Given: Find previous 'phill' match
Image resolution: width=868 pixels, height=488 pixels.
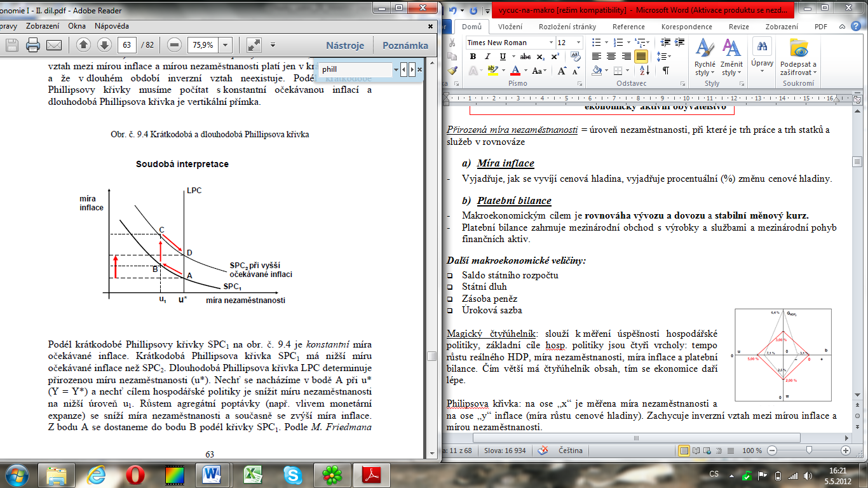Looking at the screenshot, I should coord(404,69).
